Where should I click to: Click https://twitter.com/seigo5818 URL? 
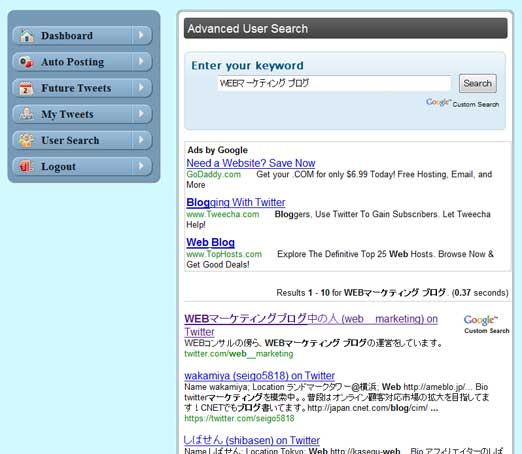coord(239,418)
